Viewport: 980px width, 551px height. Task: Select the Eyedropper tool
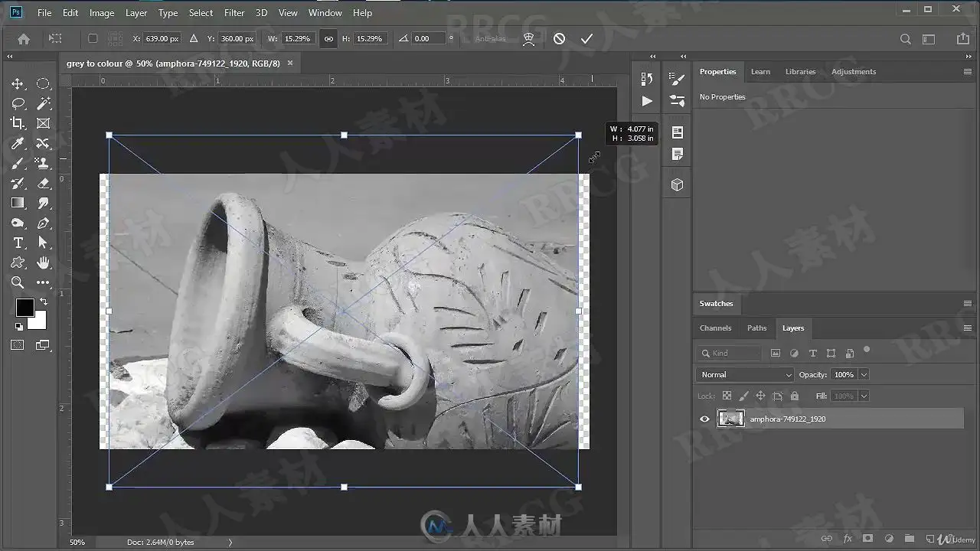pyautogui.click(x=18, y=144)
